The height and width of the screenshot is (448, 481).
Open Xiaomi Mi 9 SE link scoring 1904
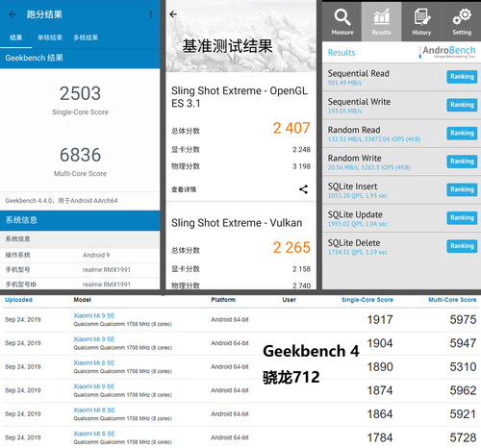(94, 339)
